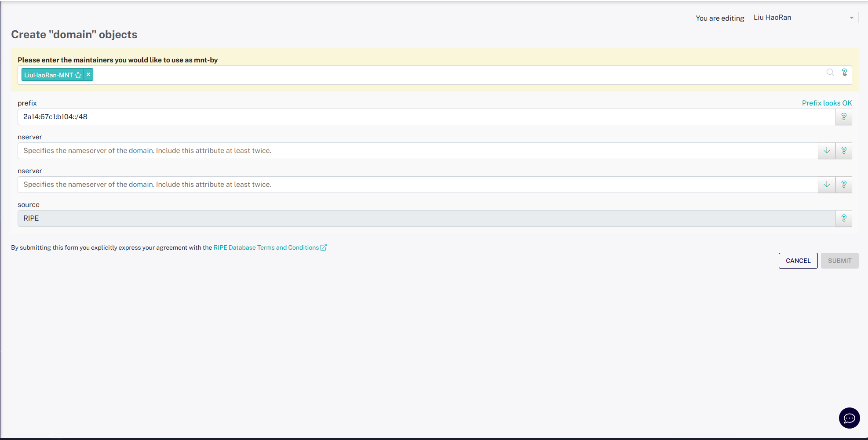Focus the first nserver input field
Viewport: 868px width, 440px height.
[x=418, y=151]
